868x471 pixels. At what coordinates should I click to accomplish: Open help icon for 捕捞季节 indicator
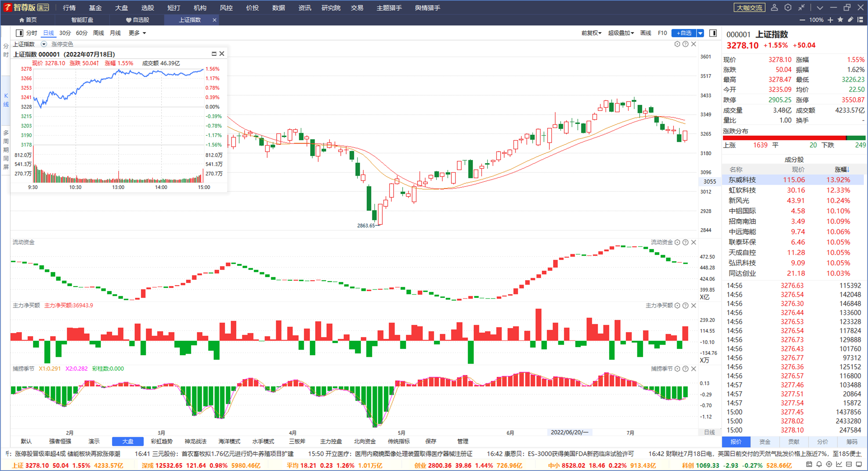(685, 369)
